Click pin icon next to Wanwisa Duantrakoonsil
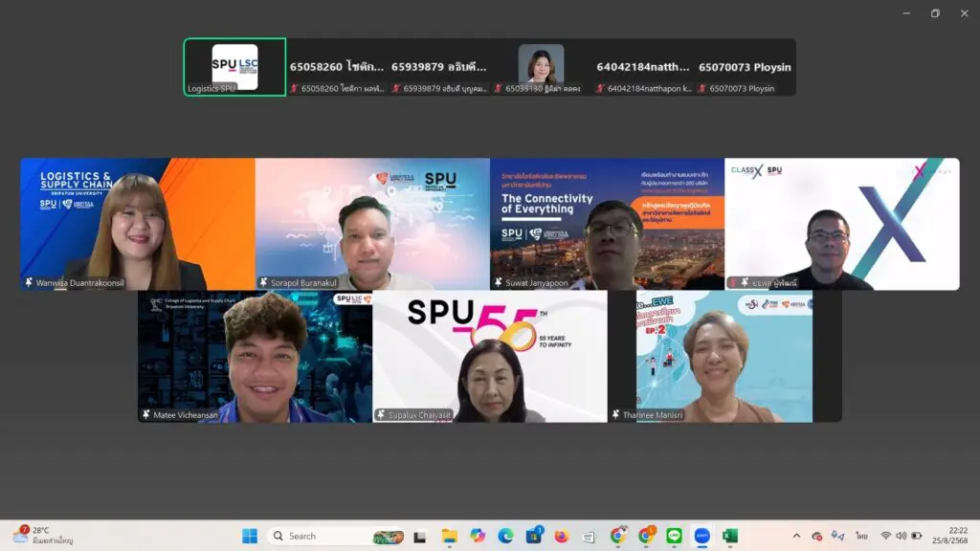The height and width of the screenshot is (551, 980). tap(29, 282)
